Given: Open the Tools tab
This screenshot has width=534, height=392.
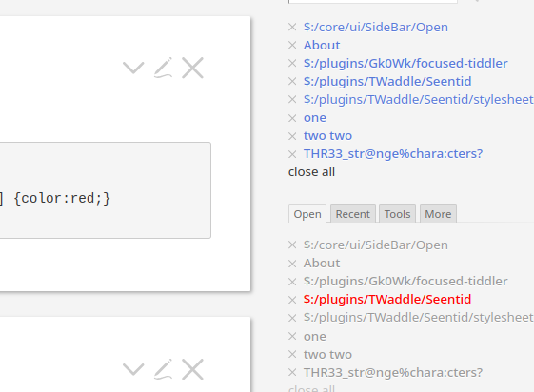Looking at the screenshot, I should pos(397,214).
